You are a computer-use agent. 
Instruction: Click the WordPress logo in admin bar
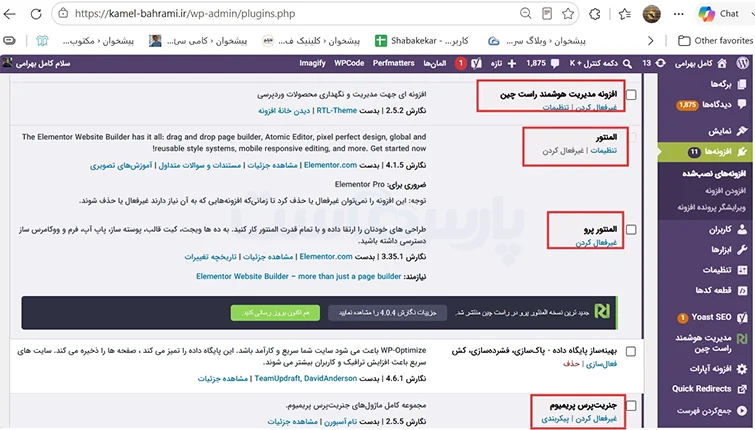(x=743, y=63)
